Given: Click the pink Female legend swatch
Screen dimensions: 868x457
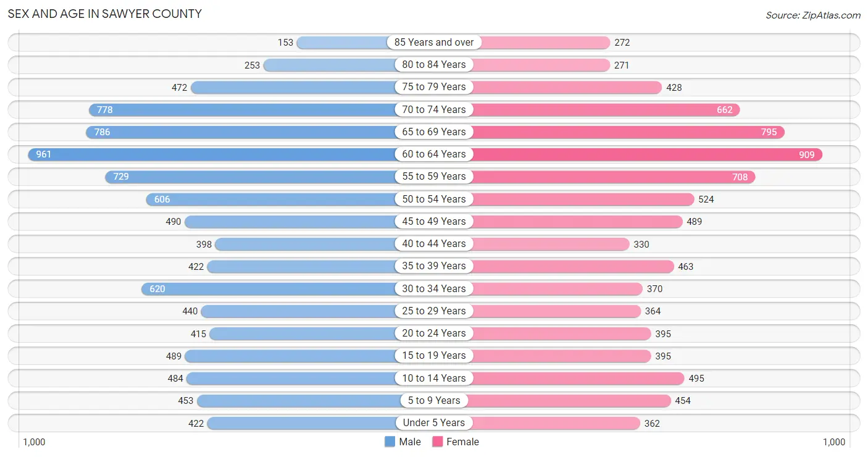Looking at the screenshot, I should click(x=438, y=442).
